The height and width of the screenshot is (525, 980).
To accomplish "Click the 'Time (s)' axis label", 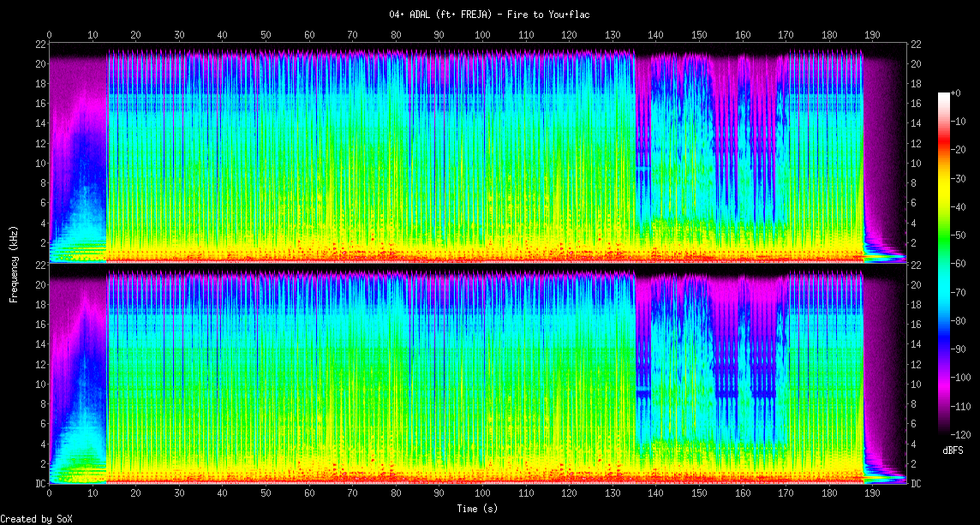I will click(478, 509).
